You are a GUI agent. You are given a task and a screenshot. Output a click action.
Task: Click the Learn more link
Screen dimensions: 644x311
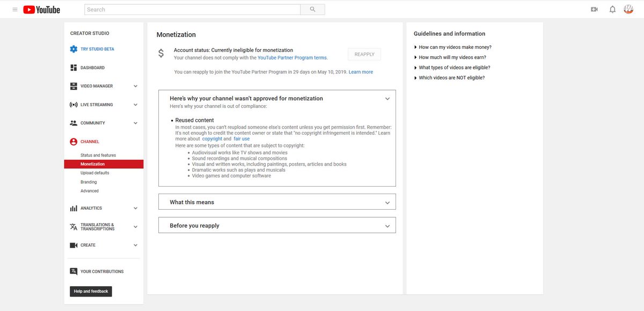(x=361, y=72)
